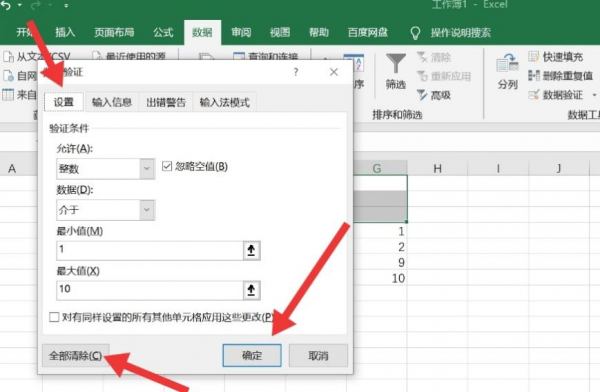This screenshot has width=600, height=392.
Task: Click the 删除重复值 icon
Action: tap(534, 75)
